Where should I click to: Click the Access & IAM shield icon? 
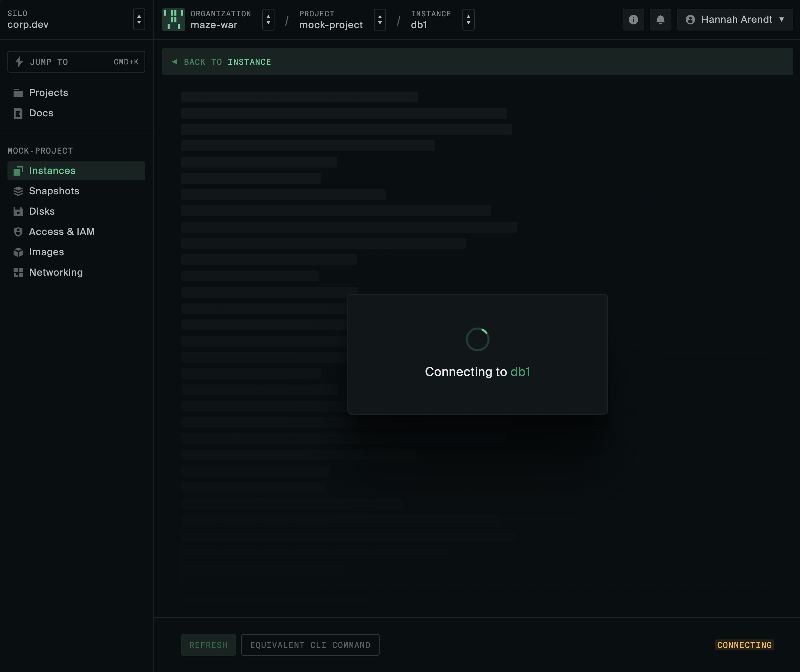(18, 232)
